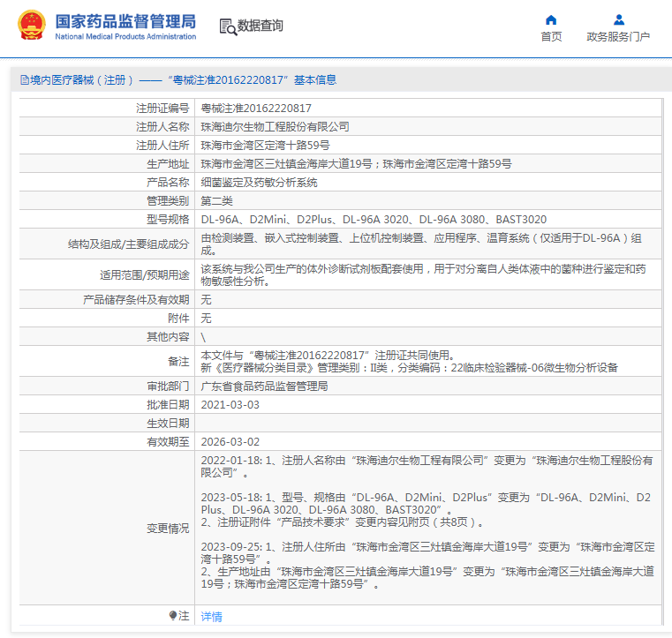The width and height of the screenshot is (672, 638).
Task: Select expiry date 2026-03-02
Action: (230, 441)
